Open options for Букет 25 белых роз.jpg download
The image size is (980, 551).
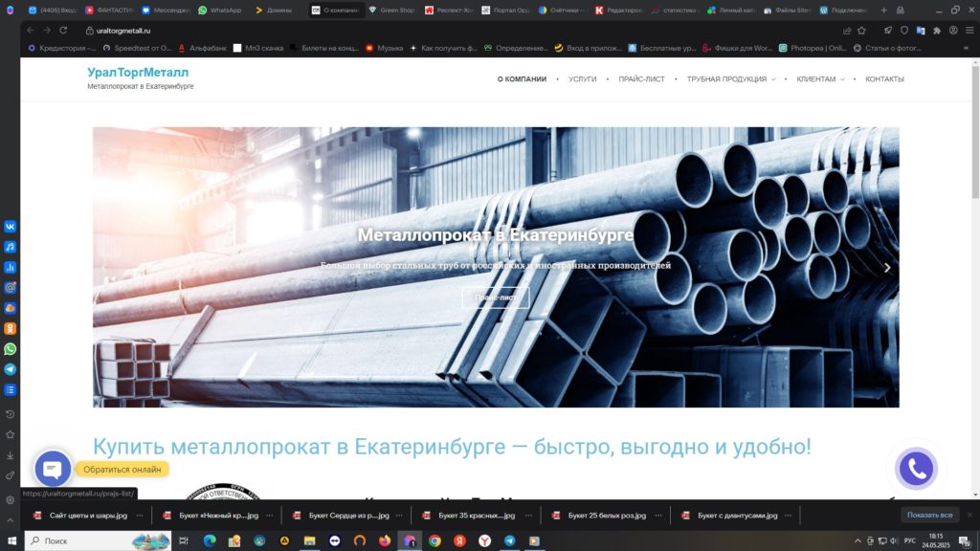[658, 516]
